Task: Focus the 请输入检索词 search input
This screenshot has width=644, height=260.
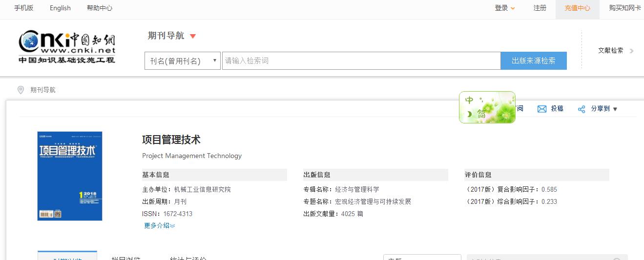Action: pyautogui.click(x=361, y=60)
